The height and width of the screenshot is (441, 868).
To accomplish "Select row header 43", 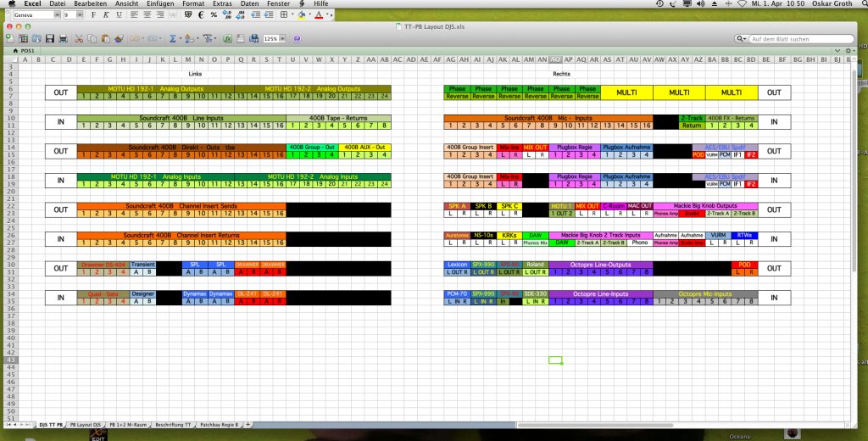I will pos(10,360).
